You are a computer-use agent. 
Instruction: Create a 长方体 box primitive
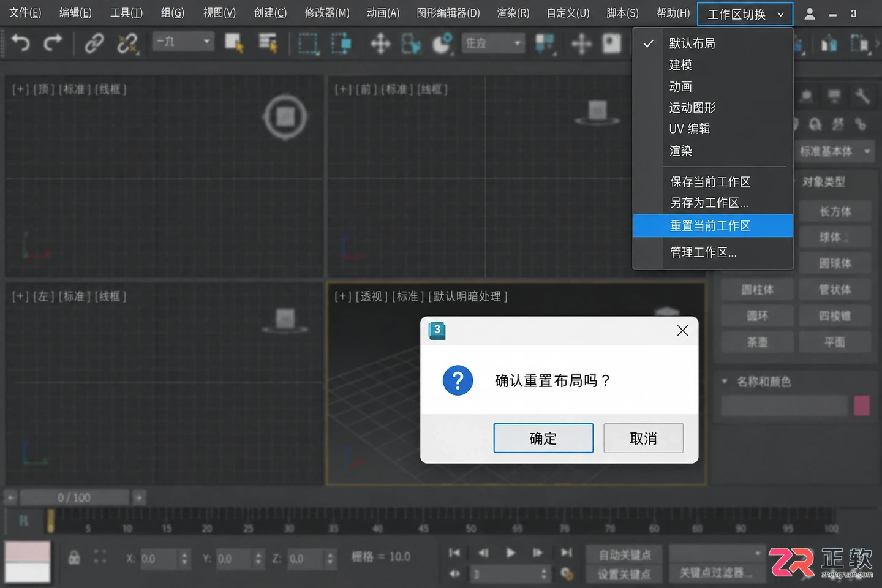[835, 211]
